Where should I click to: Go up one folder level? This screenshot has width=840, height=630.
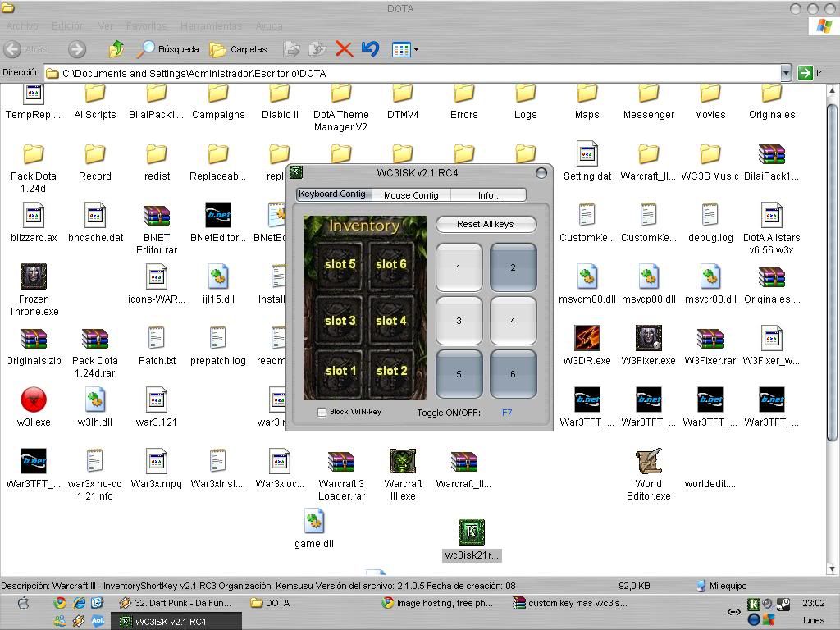116,49
